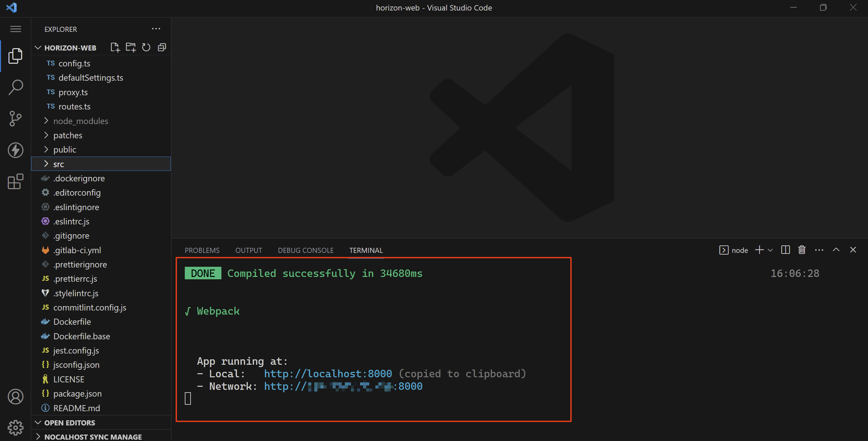Kill terminal with trash icon

pos(802,250)
